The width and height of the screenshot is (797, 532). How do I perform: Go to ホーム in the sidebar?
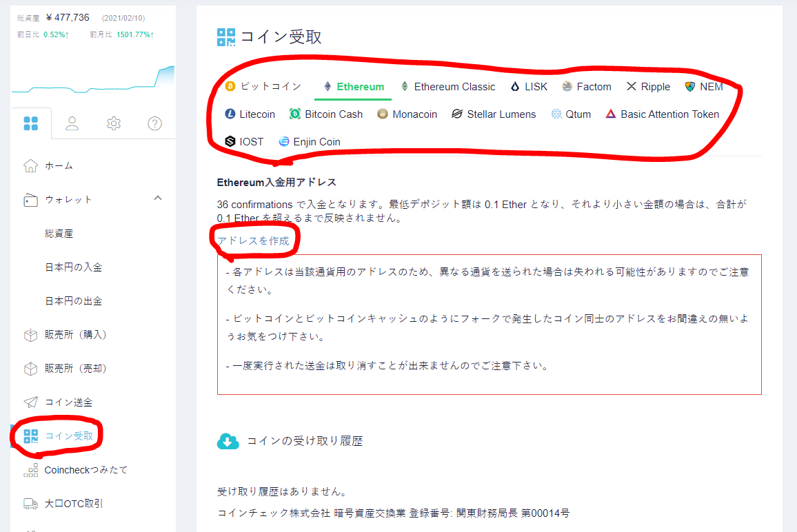tap(59, 165)
